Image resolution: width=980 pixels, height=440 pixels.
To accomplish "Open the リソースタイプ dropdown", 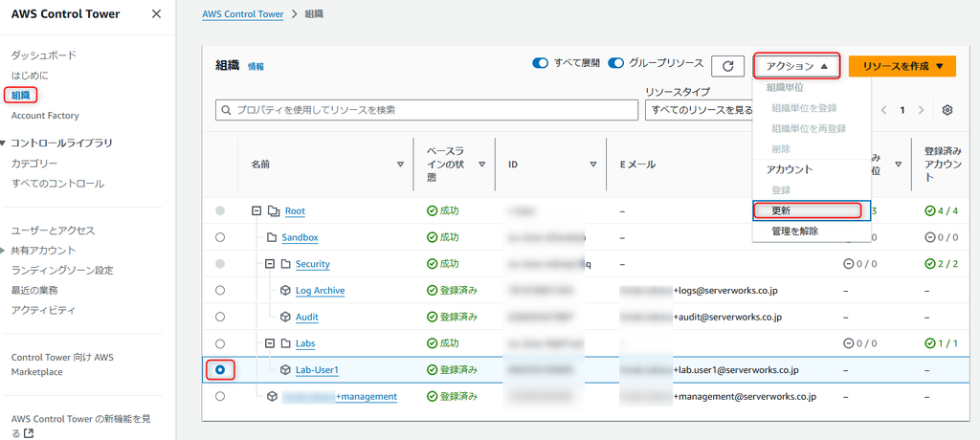I will [699, 109].
